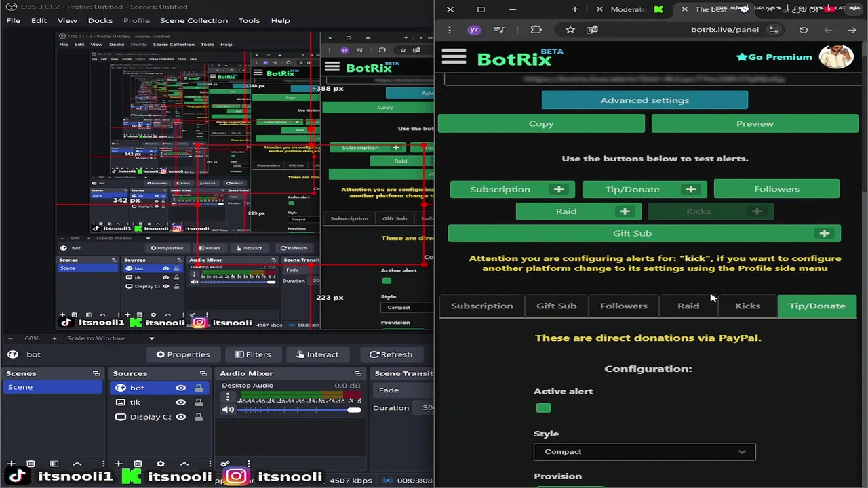This screenshot has height=488, width=868.
Task: Reload the botrix.live page
Action: pyautogui.click(x=804, y=30)
